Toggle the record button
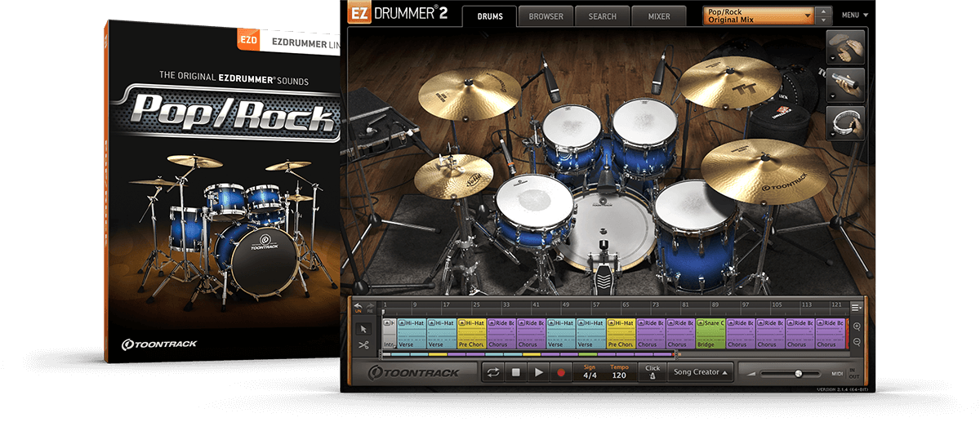The image size is (980, 422). pos(560,372)
